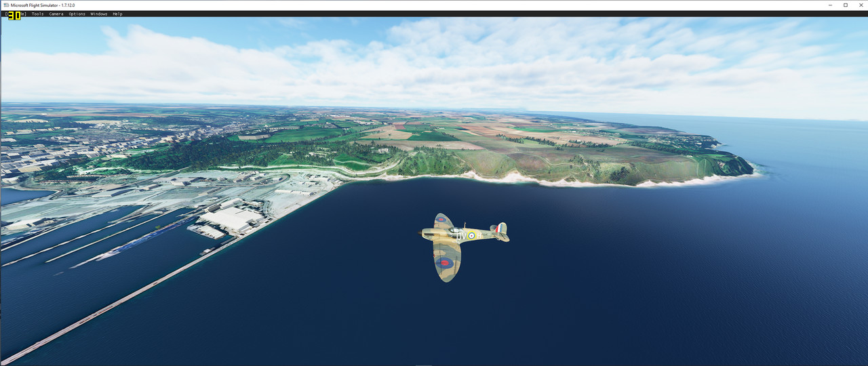Image resolution: width=868 pixels, height=366 pixels.
Task: Click the Spitfire aircraft in flight
Action: coord(462,246)
